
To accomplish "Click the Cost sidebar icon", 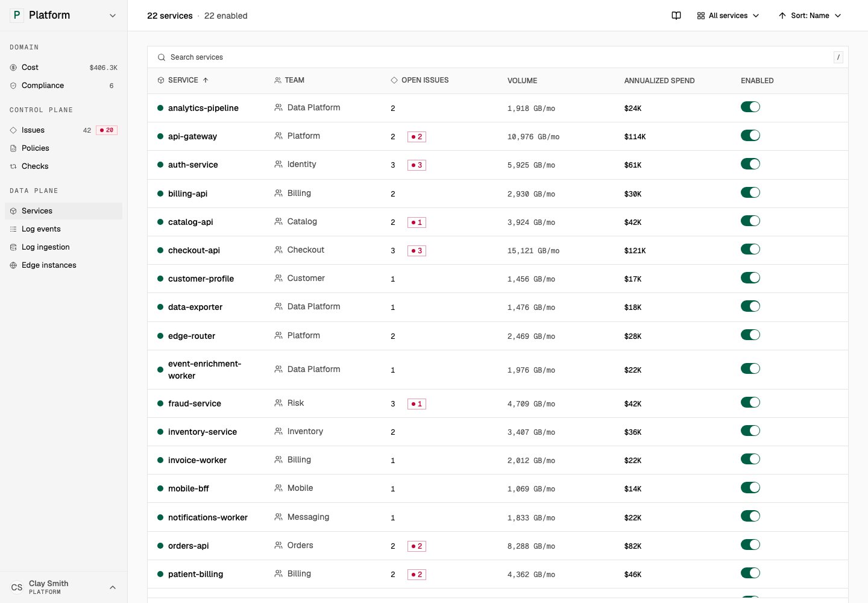I will click(x=13, y=68).
